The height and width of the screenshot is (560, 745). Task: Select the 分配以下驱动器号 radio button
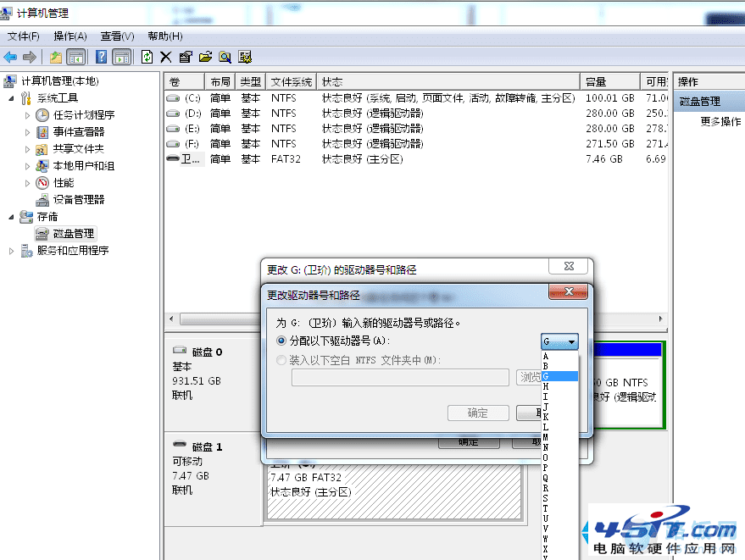(x=281, y=341)
